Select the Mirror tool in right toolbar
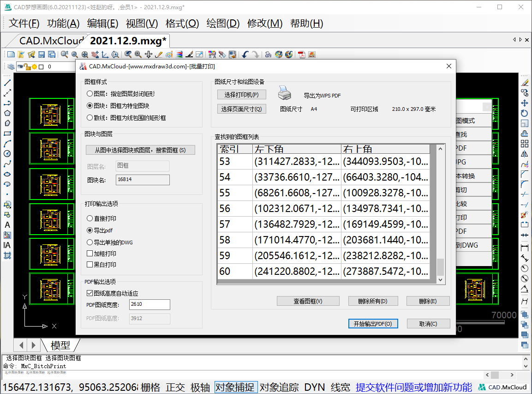 [525, 154]
